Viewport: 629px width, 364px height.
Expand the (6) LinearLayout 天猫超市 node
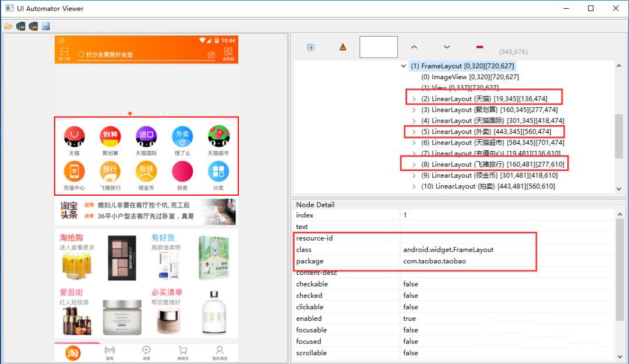click(x=414, y=143)
